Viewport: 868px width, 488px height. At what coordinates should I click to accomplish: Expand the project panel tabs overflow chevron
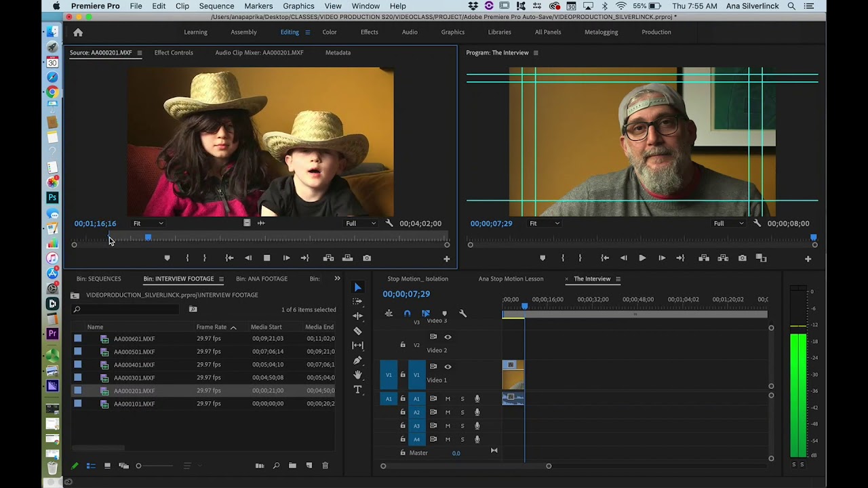[x=337, y=279]
